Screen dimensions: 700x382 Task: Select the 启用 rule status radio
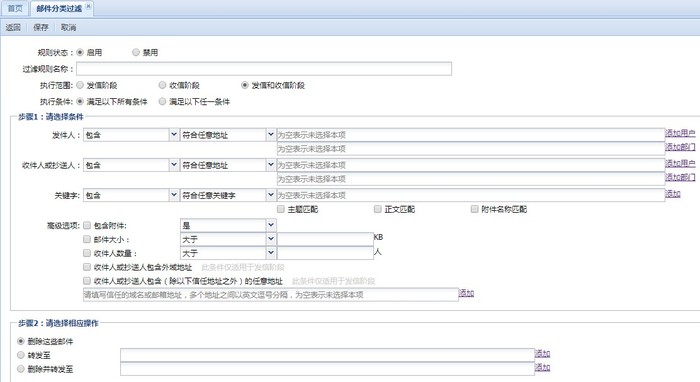(80, 52)
